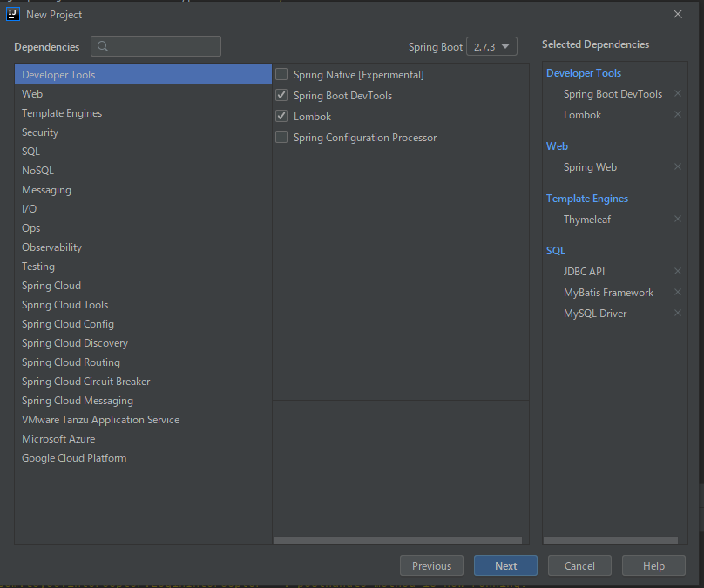Uncheck Spring Boot DevTools checkbox

coord(281,95)
